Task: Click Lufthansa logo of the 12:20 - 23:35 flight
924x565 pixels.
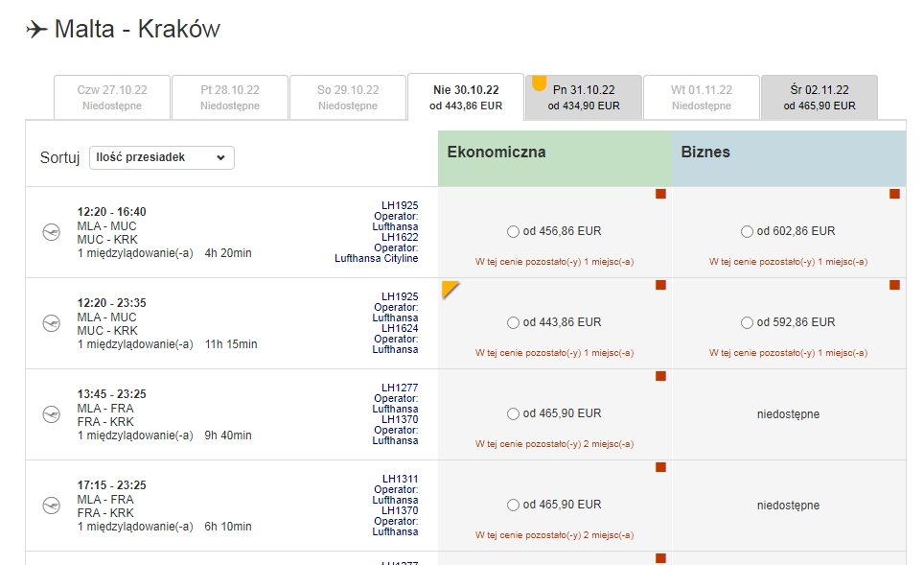Action: click(51, 323)
